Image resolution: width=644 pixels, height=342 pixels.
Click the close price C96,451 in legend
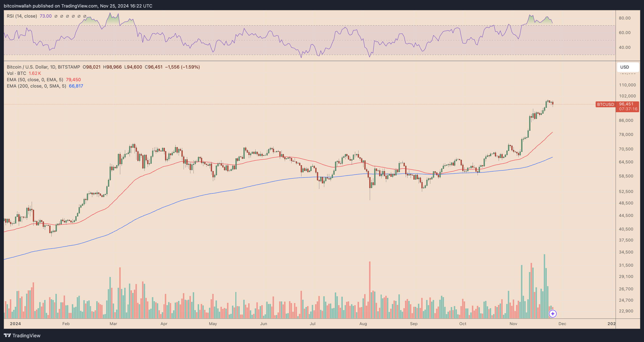click(154, 67)
